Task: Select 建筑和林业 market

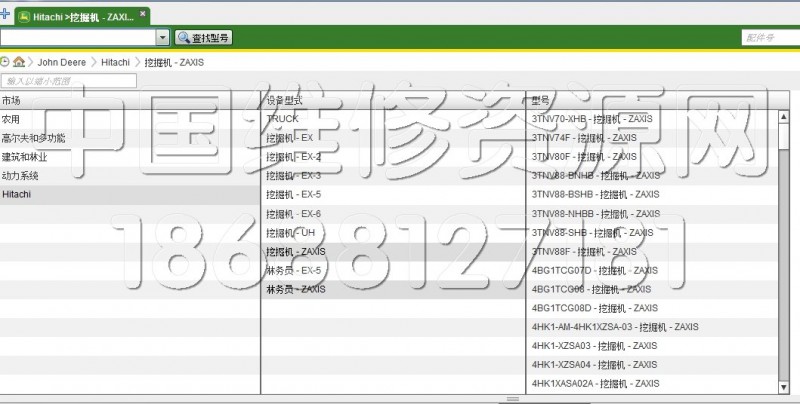Action: 130,157
